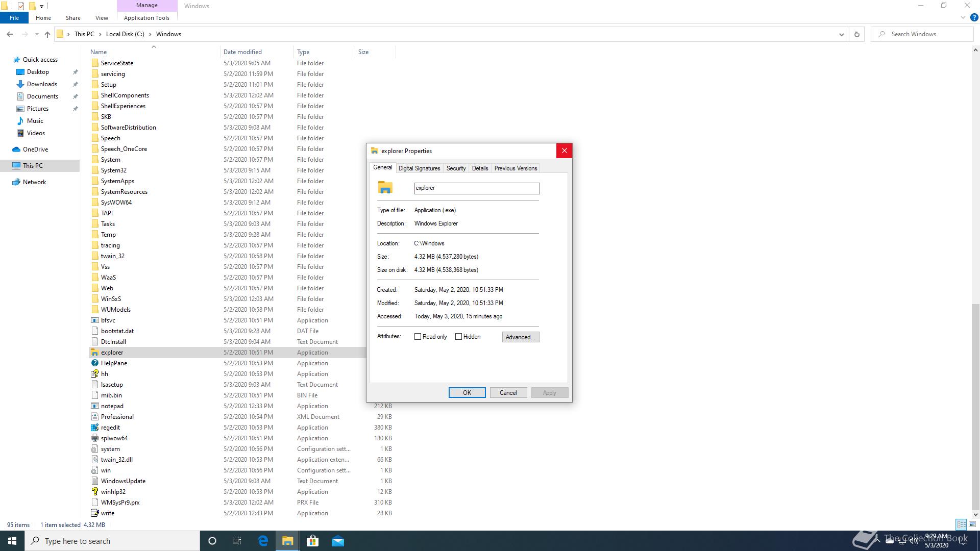This screenshot has height=551, width=980.
Task: Open Task View on taskbar
Action: click(237, 541)
